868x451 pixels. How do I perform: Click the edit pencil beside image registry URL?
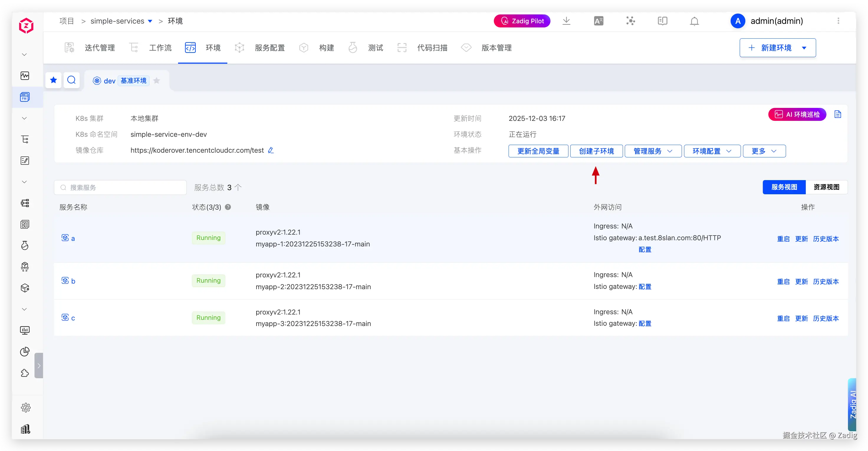pyautogui.click(x=271, y=150)
